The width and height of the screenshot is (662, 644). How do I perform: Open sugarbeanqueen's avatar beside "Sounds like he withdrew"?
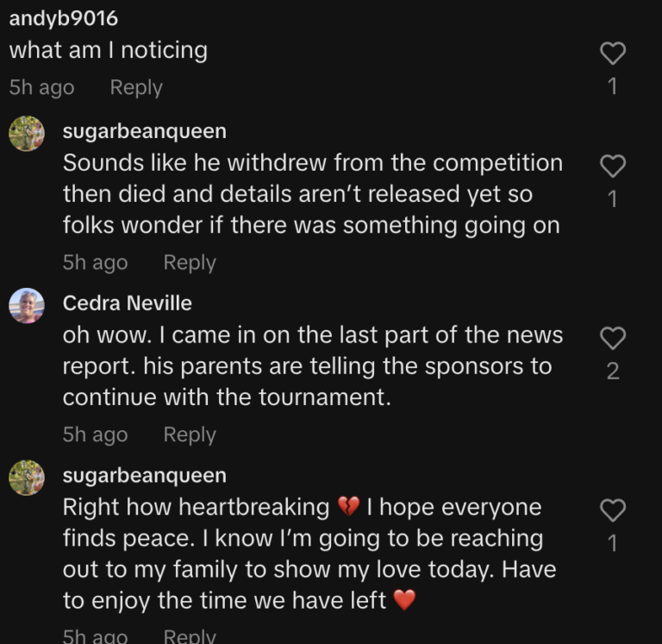[x=27, y=134]
